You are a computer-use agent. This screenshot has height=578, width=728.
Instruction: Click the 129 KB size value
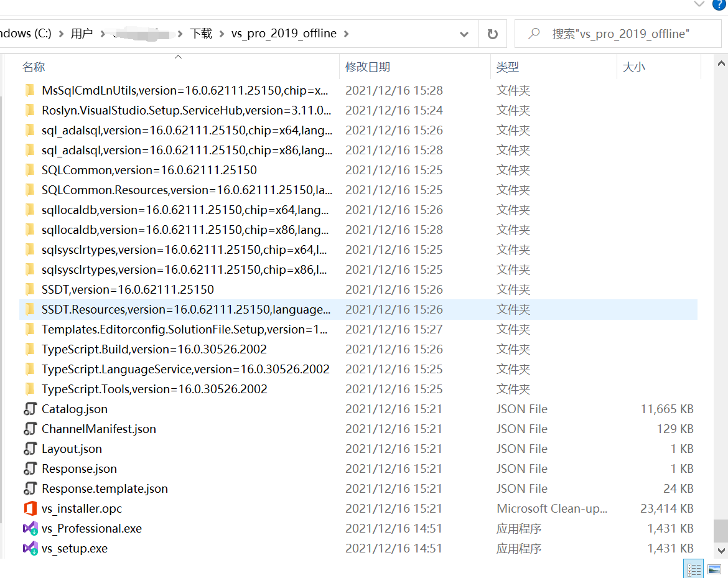(674, 429)
